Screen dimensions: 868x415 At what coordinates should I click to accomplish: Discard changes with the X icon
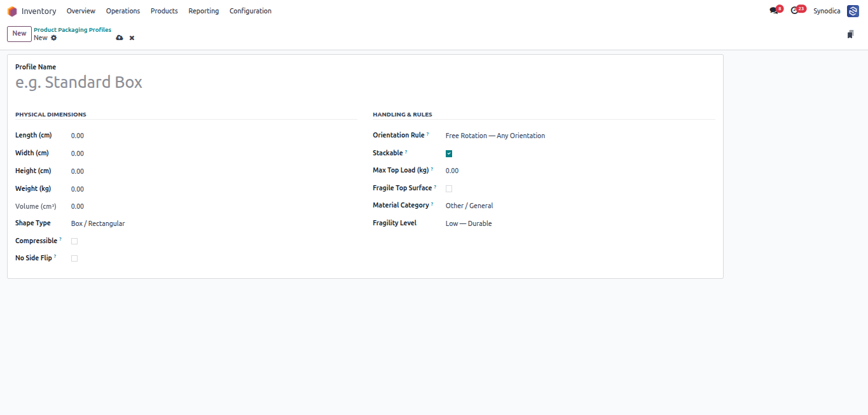(132, 38)
